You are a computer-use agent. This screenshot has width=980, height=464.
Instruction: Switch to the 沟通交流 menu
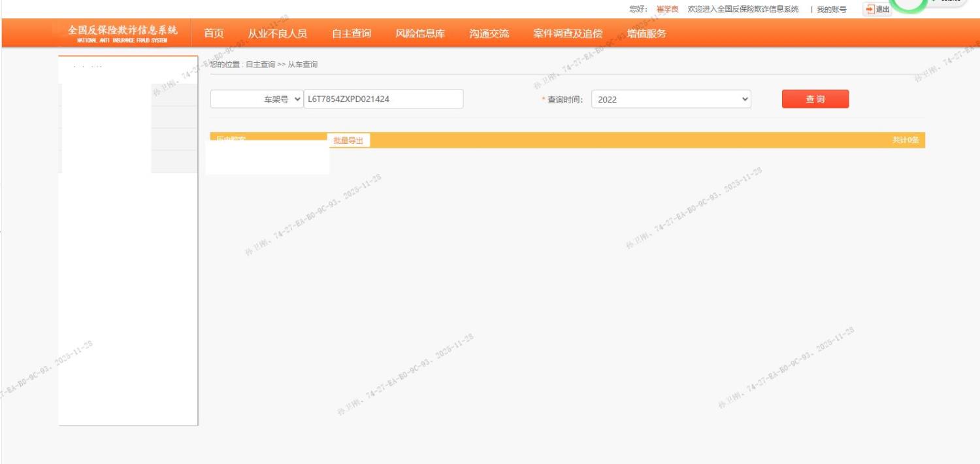(489, 33)
